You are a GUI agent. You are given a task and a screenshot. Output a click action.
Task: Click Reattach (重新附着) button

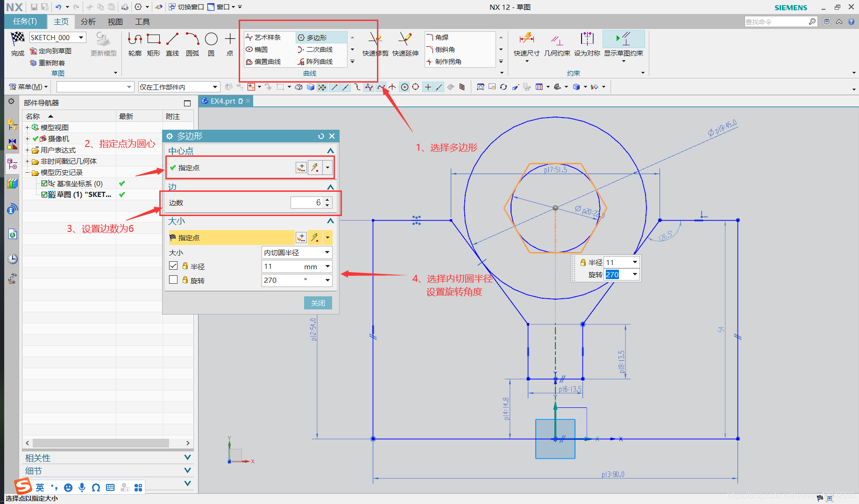coord(47,63)
